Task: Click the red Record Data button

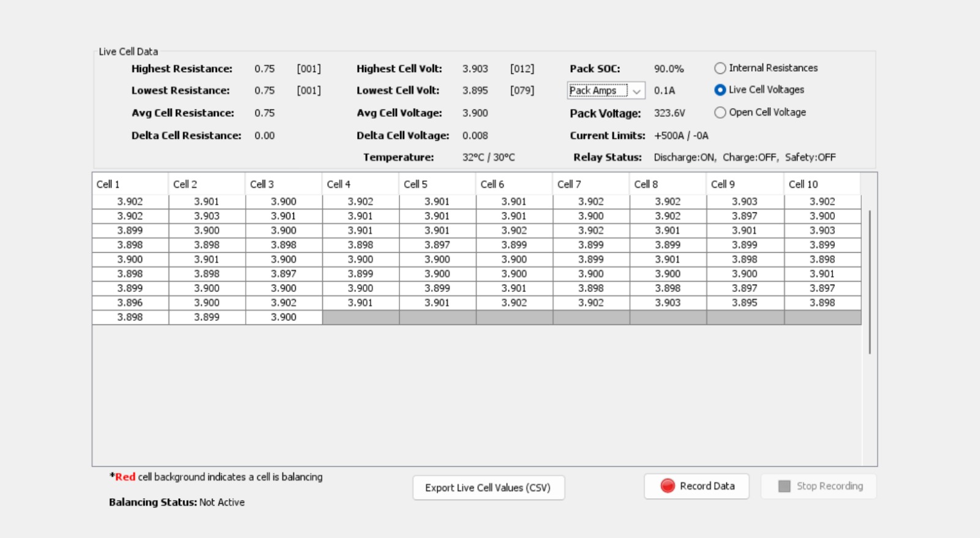Action: (696, 486)
